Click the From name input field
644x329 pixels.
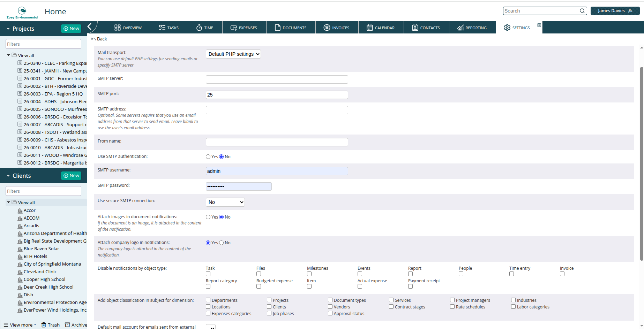click(x=277, y=142)
